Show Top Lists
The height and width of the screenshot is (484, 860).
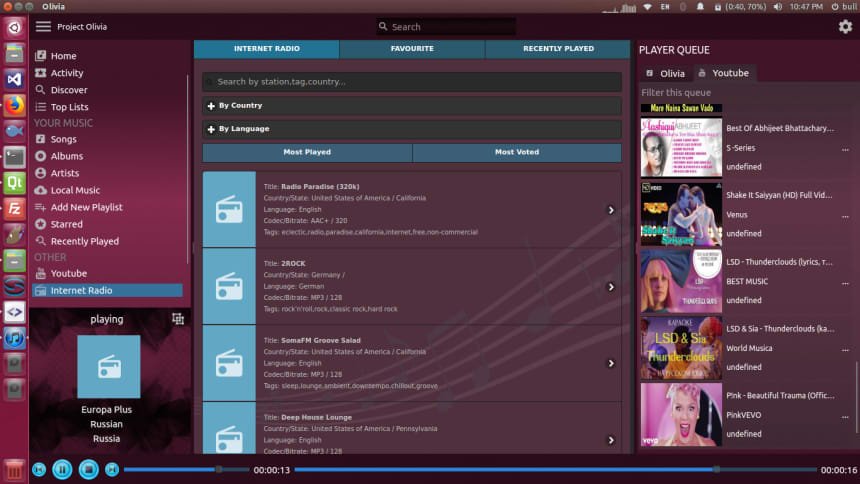pyautogui.click(x=69, y=107)
